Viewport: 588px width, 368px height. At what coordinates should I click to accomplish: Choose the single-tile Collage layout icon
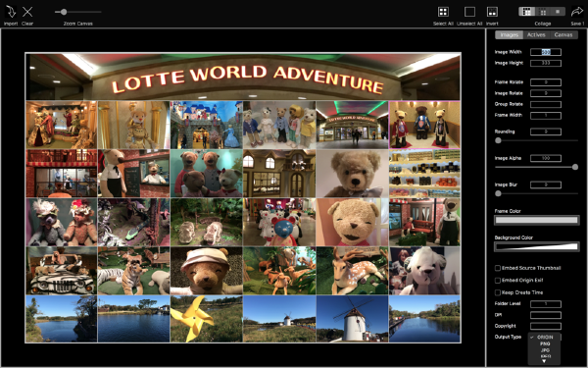558,12
